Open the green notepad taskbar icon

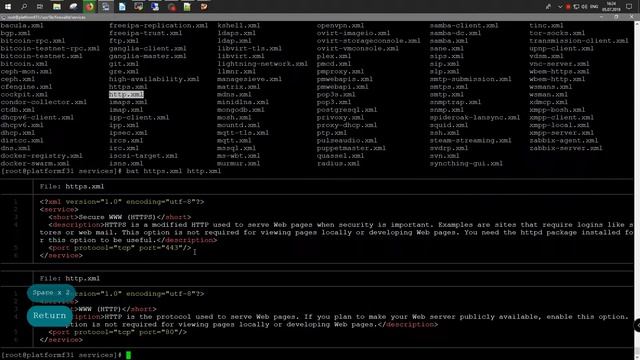coord(187,7)
